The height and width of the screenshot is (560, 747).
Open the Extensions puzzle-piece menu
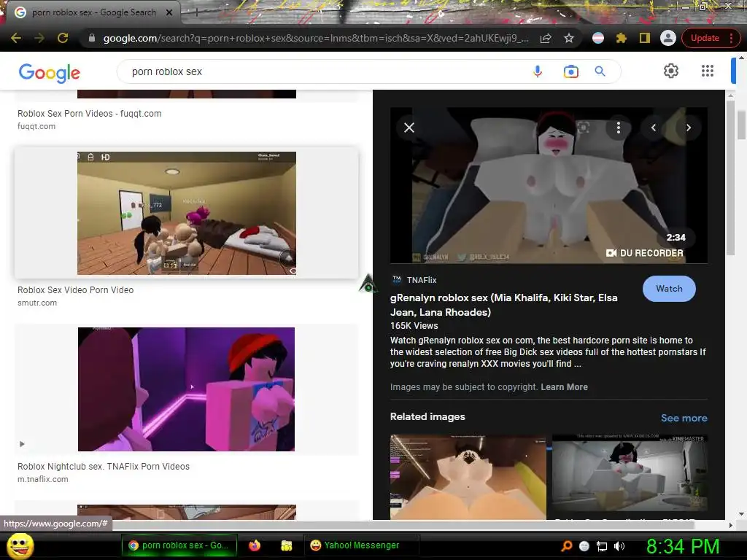(x=622, y=38)
